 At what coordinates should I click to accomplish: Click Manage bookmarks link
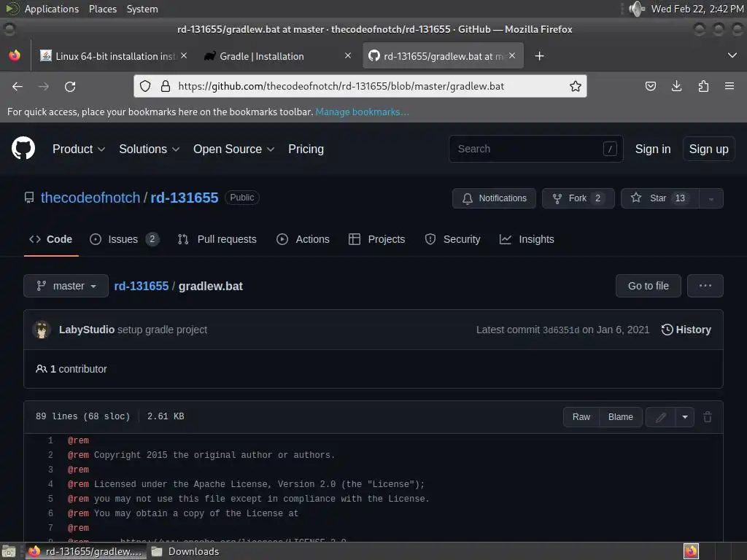[x=362, y=112]
